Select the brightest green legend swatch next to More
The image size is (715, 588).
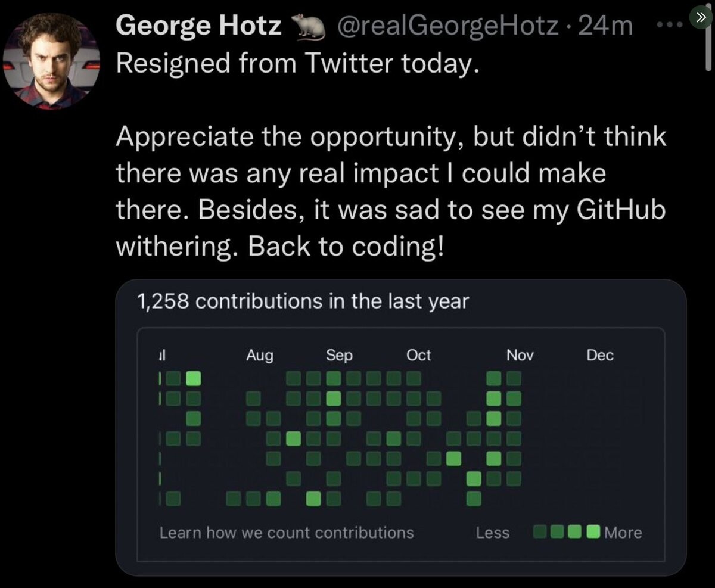[593, 531]
